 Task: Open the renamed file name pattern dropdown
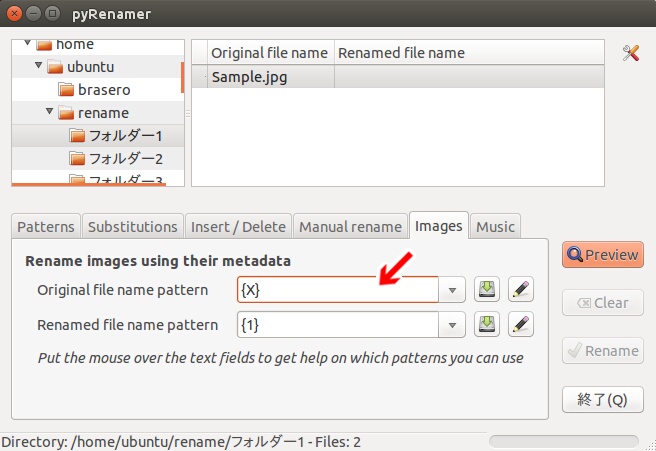coord(452,325)
